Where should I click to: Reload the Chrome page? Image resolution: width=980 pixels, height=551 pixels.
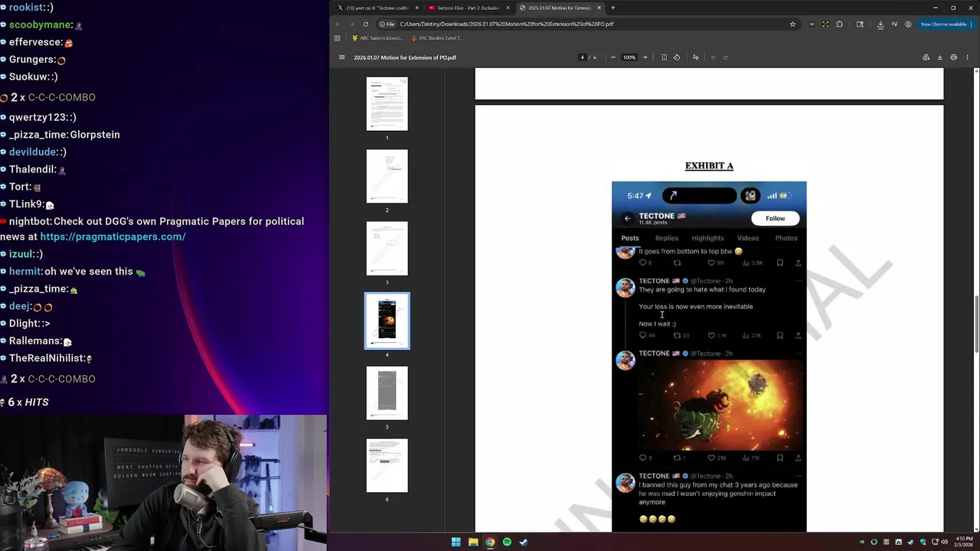[x=365, y=24]
